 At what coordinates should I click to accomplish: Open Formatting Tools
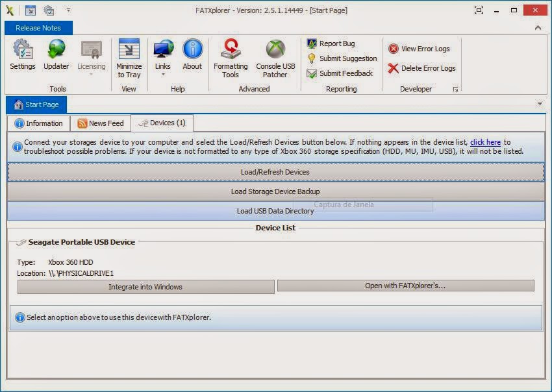231,58
